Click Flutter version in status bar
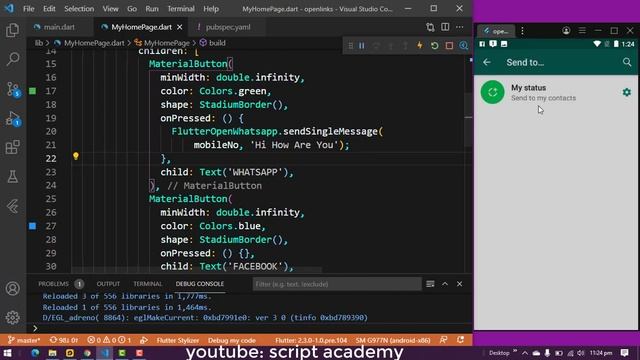640x360 pixels. click(311, 340)
